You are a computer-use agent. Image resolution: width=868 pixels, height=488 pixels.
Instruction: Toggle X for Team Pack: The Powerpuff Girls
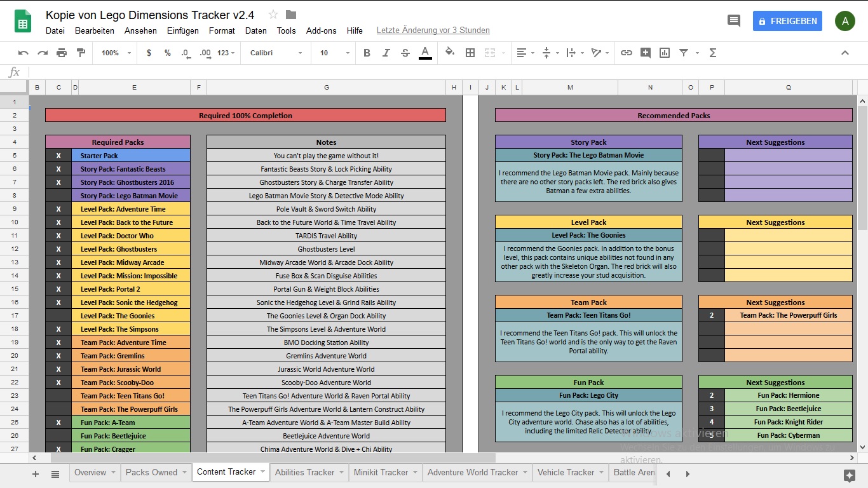[x=58, y=409]
